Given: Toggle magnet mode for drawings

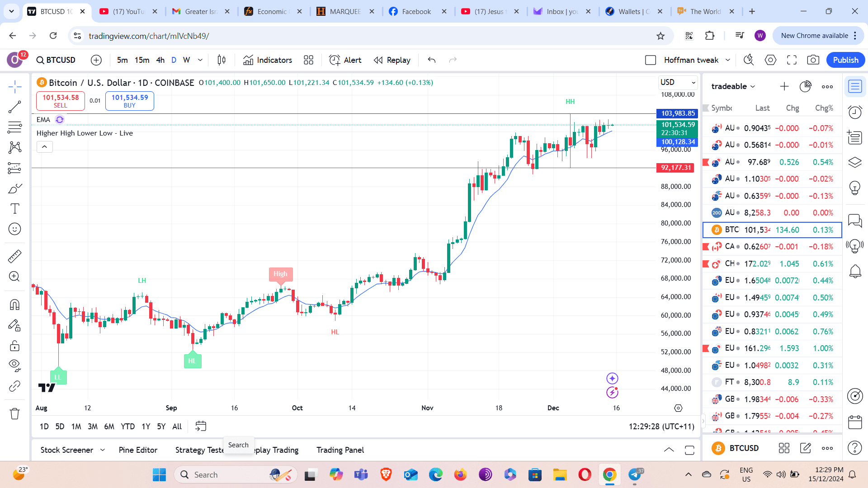Looking at the screenshot, I should (15, 305).
